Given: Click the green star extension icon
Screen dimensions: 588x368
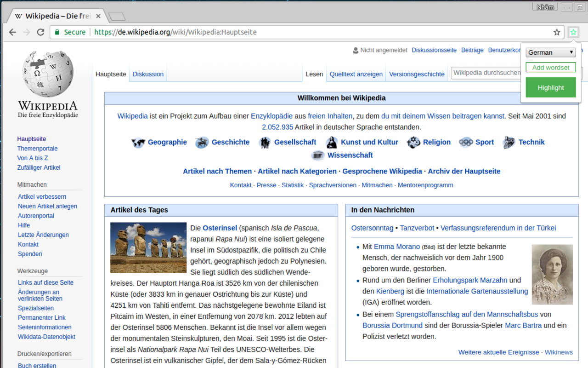Looking at the screenshot, I should (573, 32).
